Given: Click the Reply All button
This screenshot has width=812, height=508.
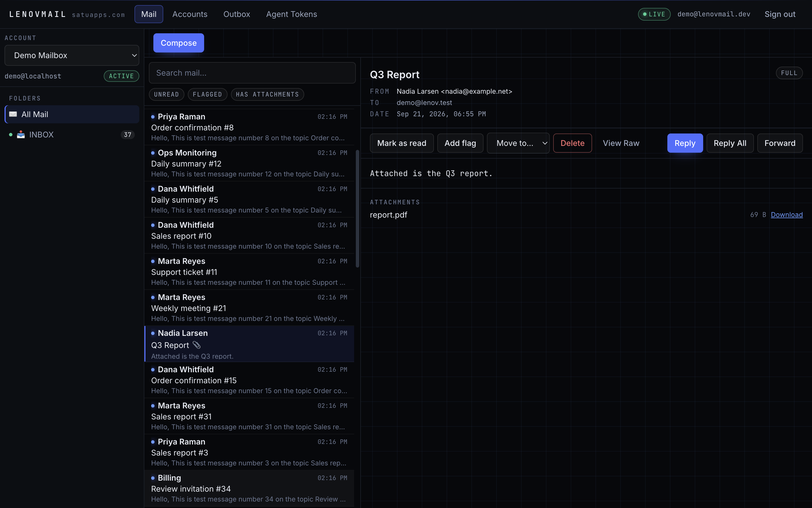Looking at the screenshot, I should pos(730,143).
